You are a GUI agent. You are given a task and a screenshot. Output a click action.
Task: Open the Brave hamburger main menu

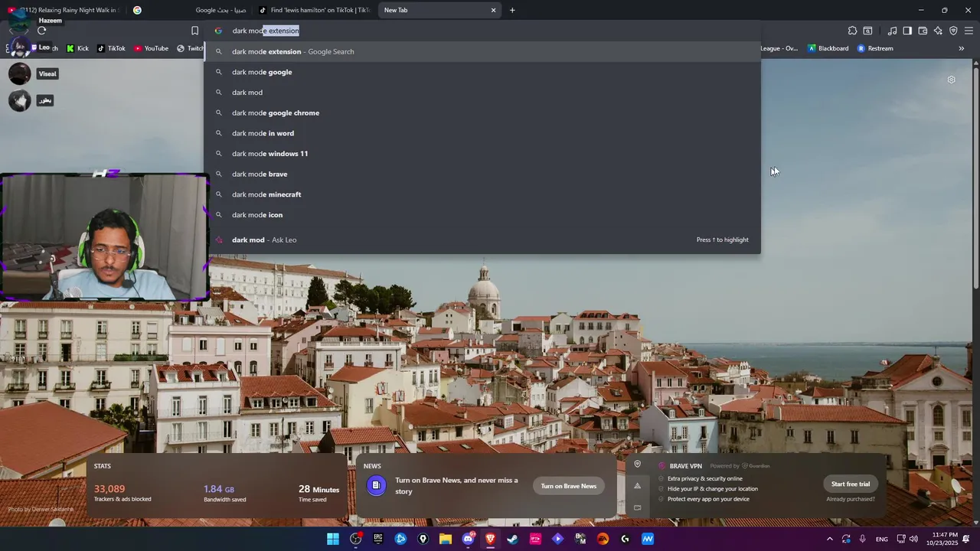(x=969, y=31)
